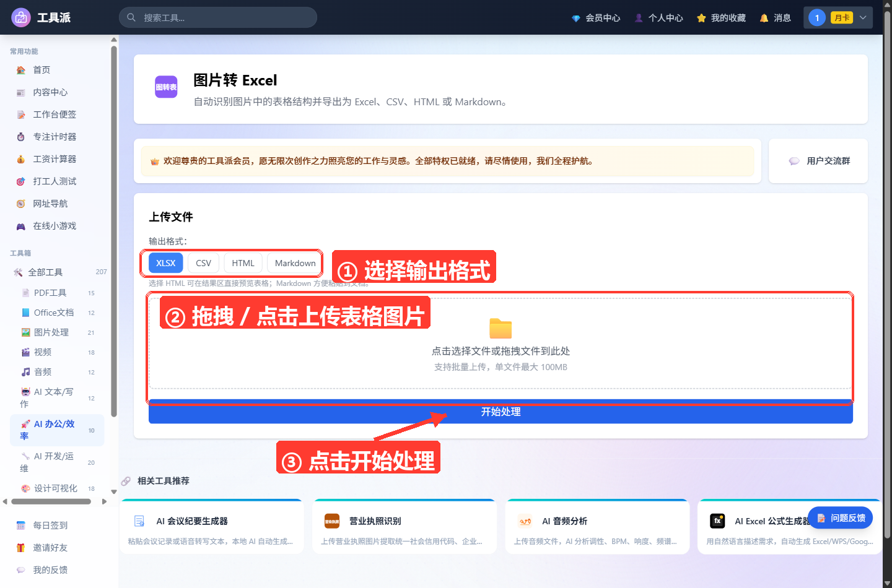Open the 营业执照识别 tool card title
892x588 pixels.
(375, 521)
